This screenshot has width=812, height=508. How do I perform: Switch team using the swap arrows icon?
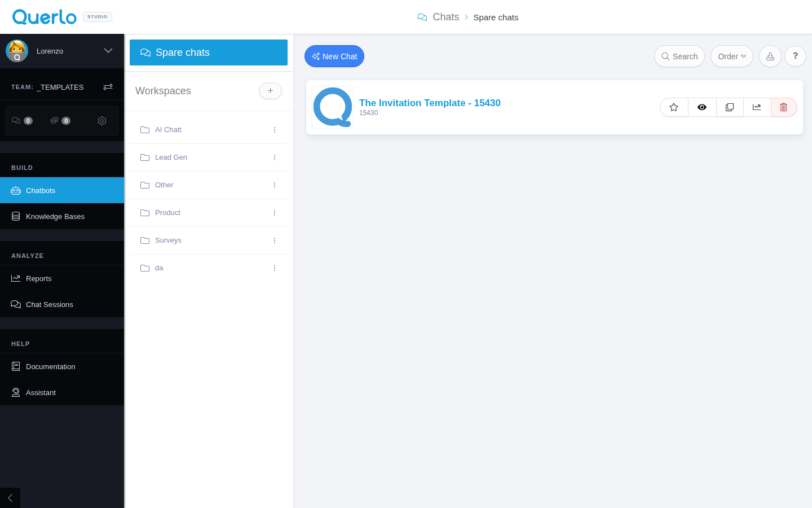[x=108, y=87]
